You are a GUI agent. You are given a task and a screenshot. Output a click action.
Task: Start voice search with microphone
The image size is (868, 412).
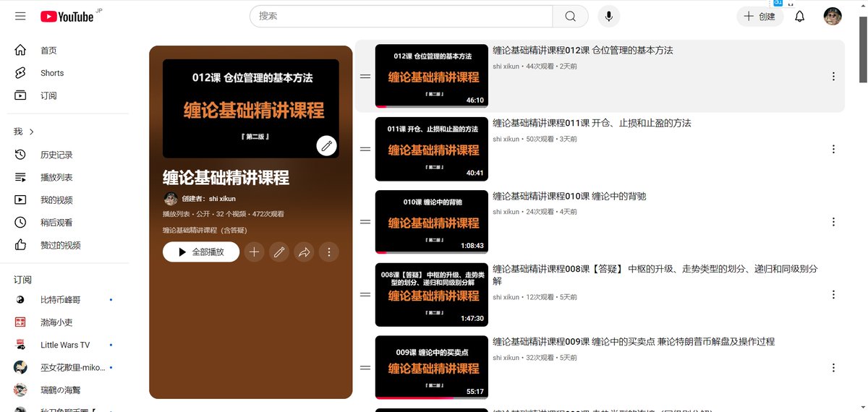pyautogui.click(x=608, y=16)
